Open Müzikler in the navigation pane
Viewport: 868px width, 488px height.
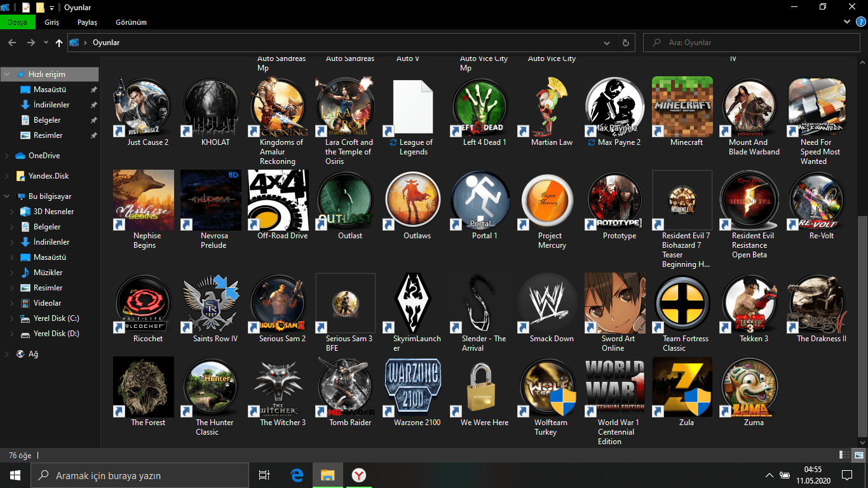pyautogui.click(x=48, y=273)
